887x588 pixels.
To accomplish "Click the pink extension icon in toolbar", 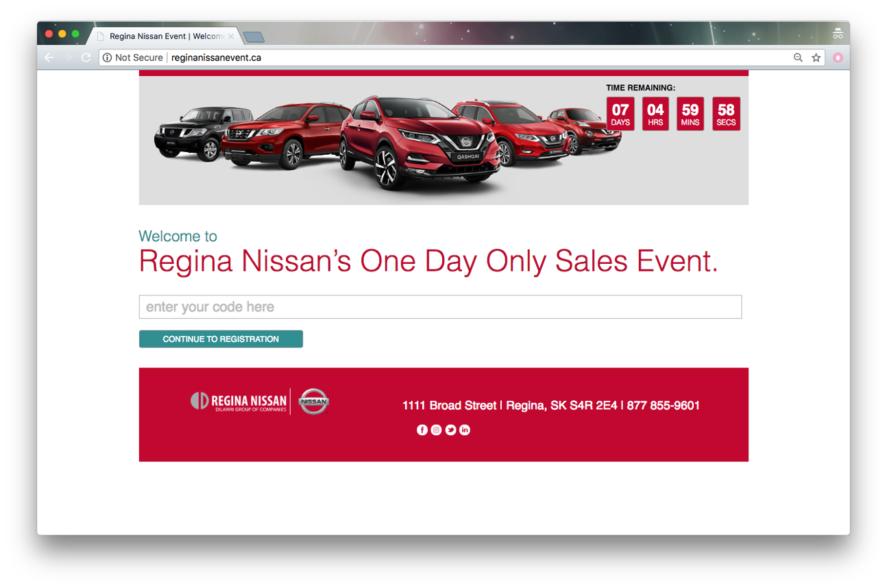I will [x=838, y=58].
